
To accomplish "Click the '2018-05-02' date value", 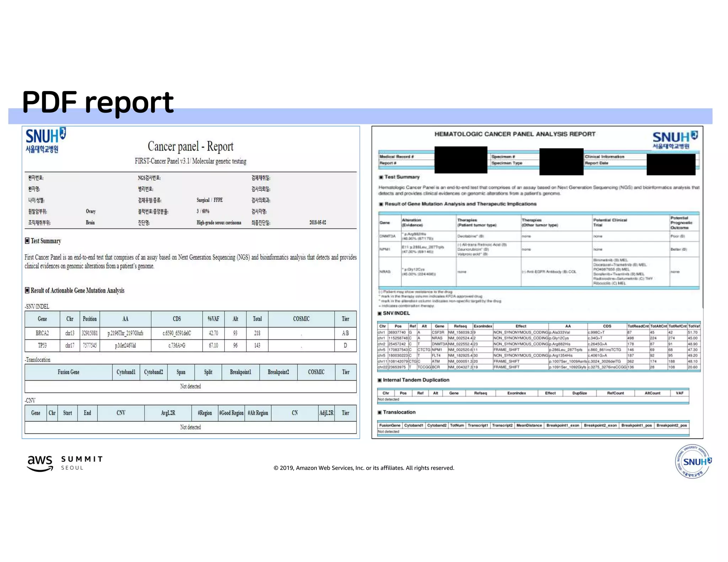I will [x=317, y=222].
